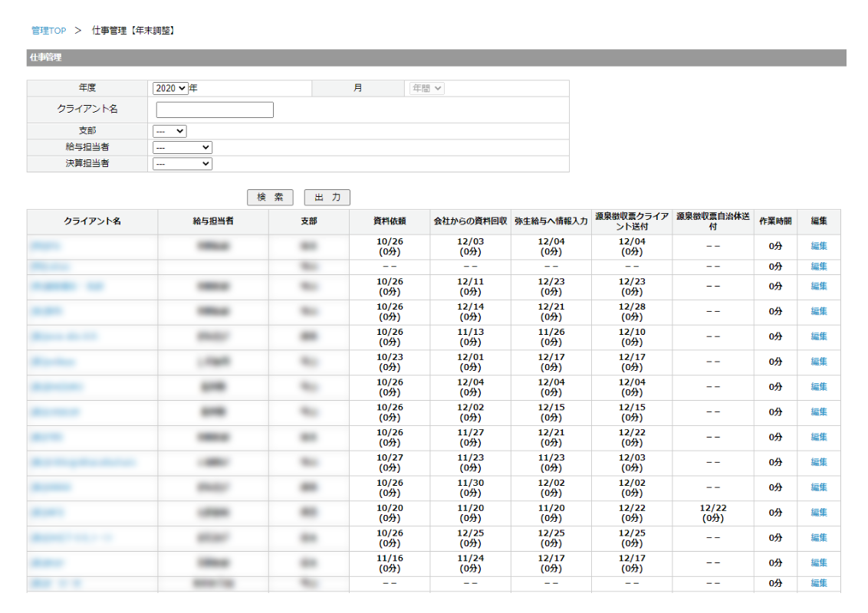This screenshot has height=613, width=868.
Task: Expand the 決算担当者 dropdown in search form
Action: pos(182,163)
